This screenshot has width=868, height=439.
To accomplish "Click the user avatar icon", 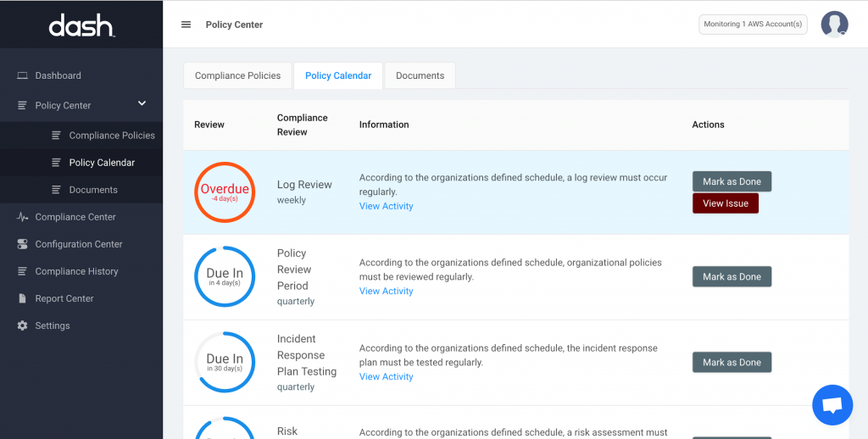I will click(x=834, y=25).
